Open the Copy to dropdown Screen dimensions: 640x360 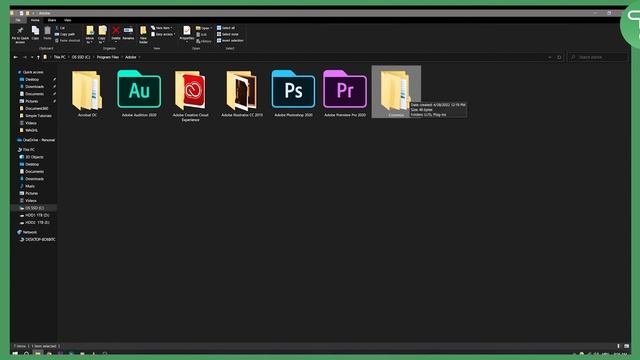point(102,35)
